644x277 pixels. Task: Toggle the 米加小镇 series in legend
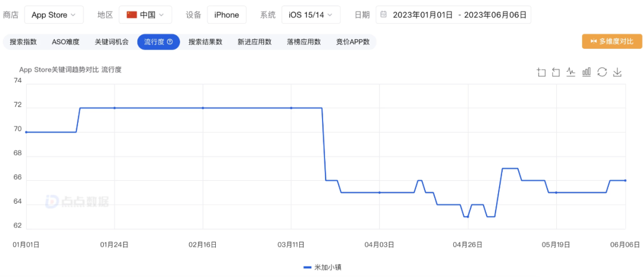322,267
